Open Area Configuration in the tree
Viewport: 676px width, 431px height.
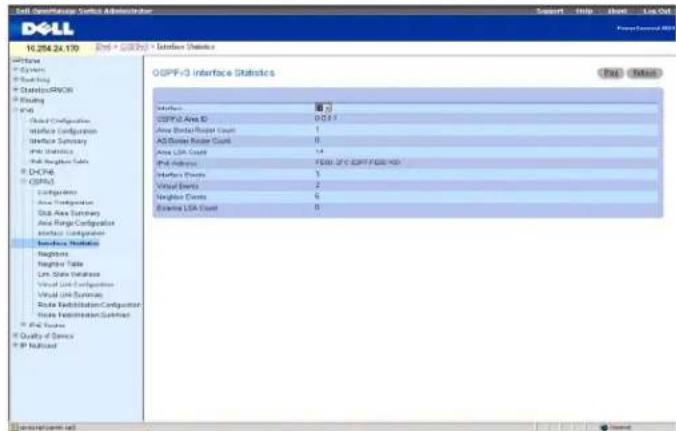66,203
